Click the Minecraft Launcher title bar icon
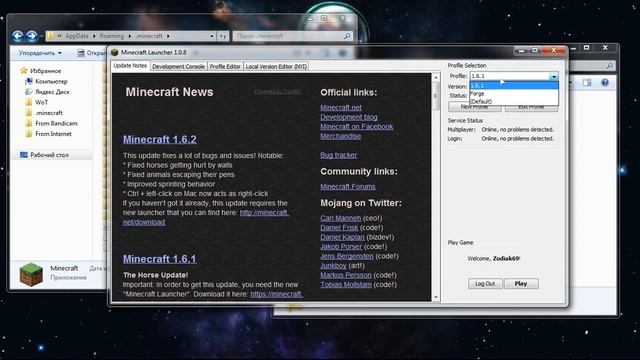 (x=115, y=52)
